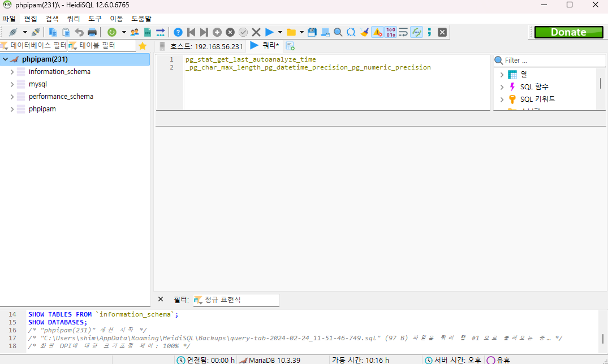Toggle the binary 100 010 display icon
This screenshot has width=608, height=364.
click(390, 32)
